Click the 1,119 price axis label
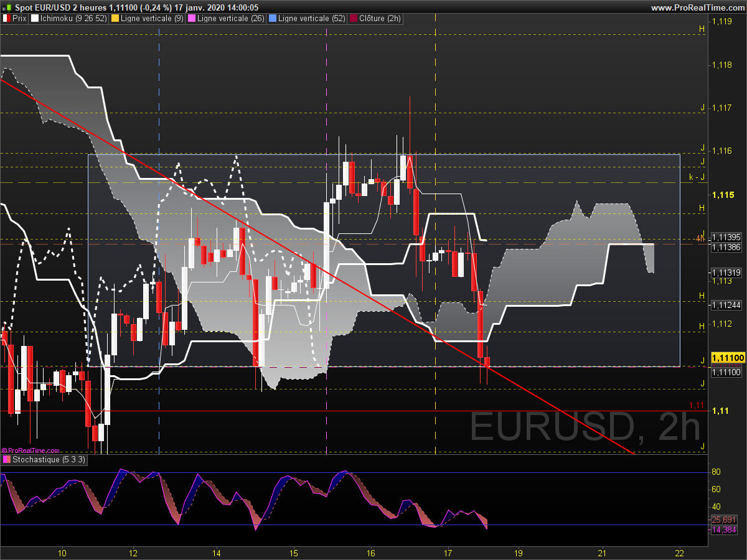 pyautogui.click(x=722, y=22)
